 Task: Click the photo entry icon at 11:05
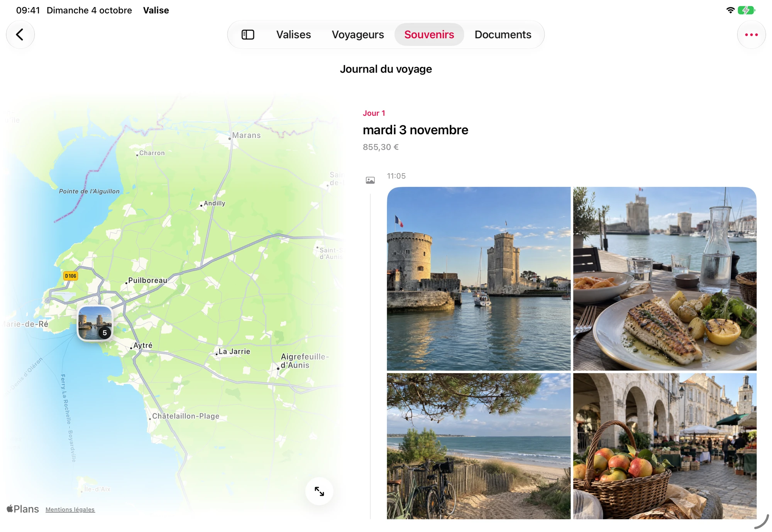(370, 180)
